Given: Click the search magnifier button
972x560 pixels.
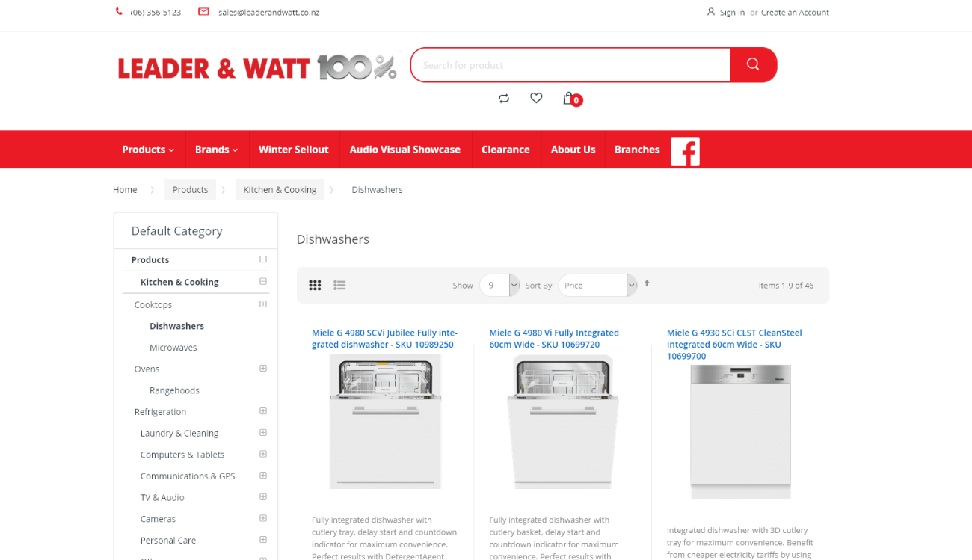Looking at the screenshot, I should [753, 65].
